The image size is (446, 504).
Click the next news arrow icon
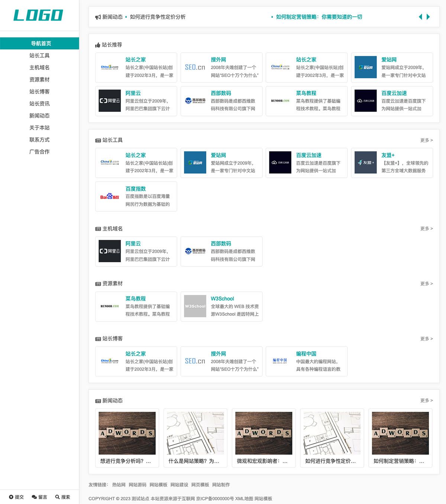click(428, 17)
